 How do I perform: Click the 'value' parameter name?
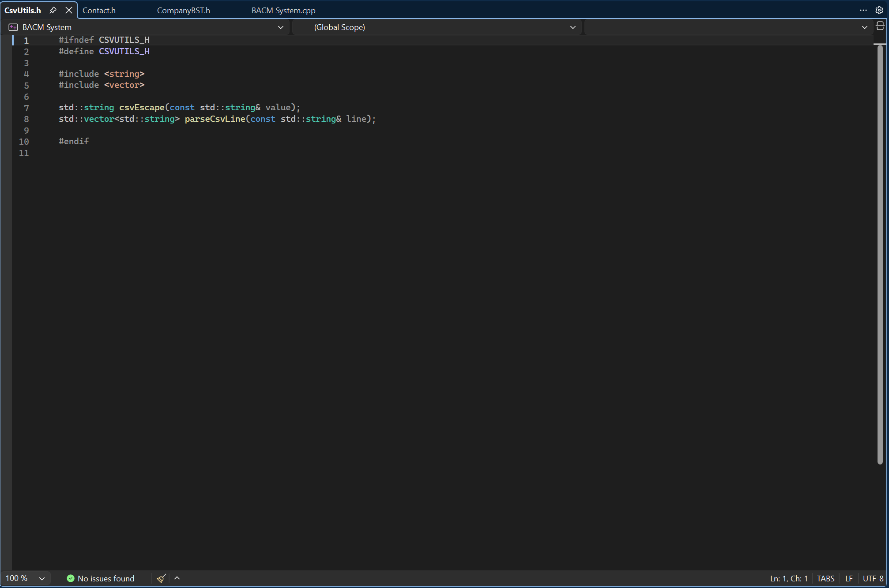tap(278, 107)
